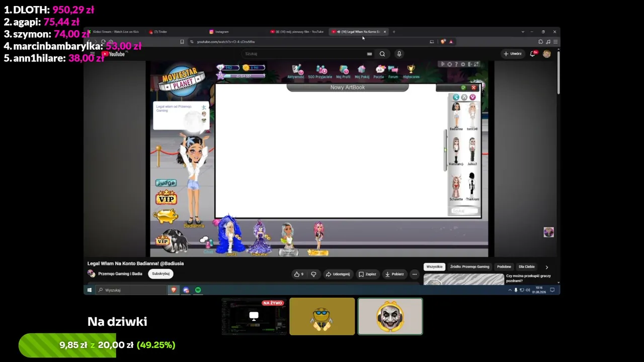Click the pink down arrow above friends list
This screenshot has height=362, width=644.
click(472, 97)
